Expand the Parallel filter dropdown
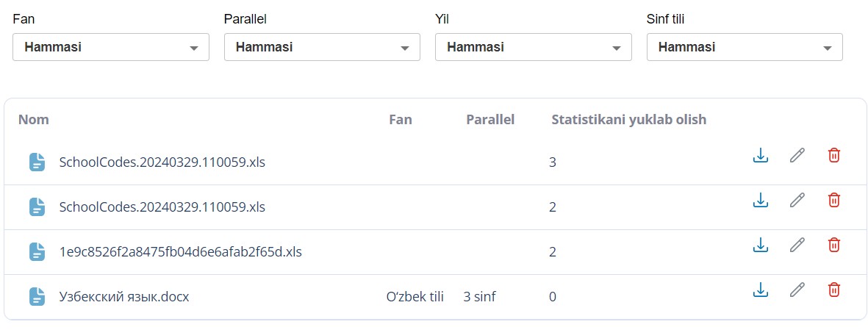This screenshot has height=330, width=868. click(322, 47)
